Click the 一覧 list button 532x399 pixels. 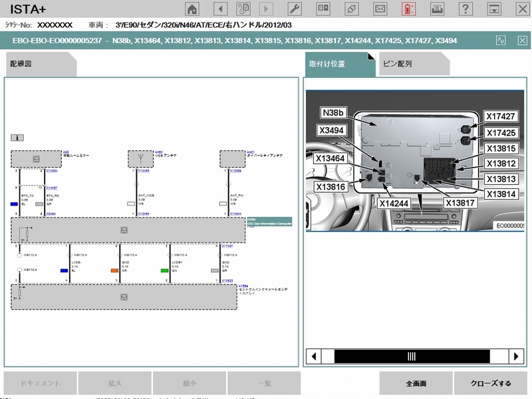(264, 384)
